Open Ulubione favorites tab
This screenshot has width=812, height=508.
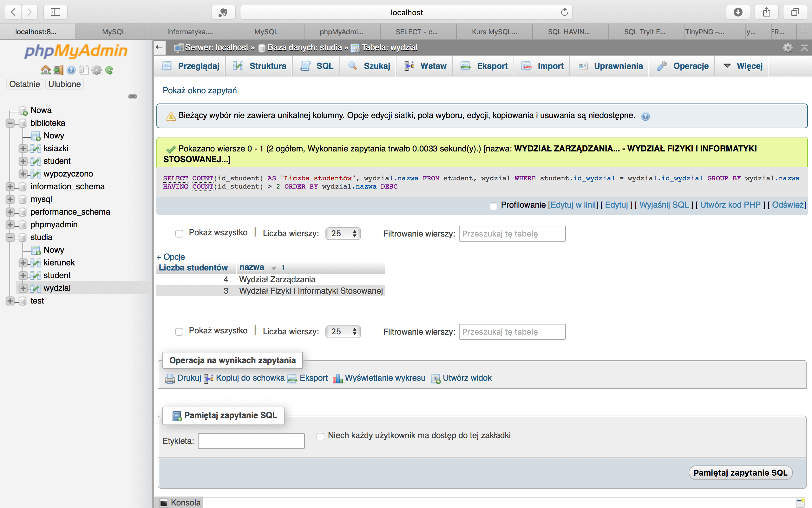point(64,84)
